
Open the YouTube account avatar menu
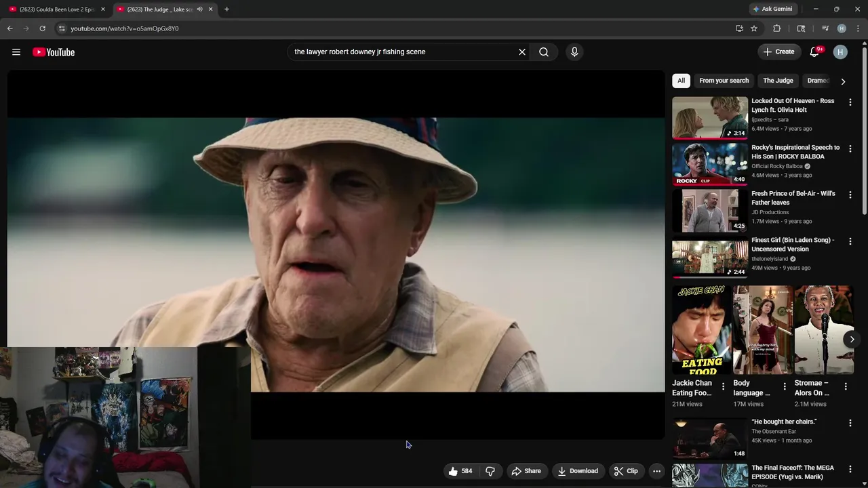pyautogui.click(x=840, y=52)
